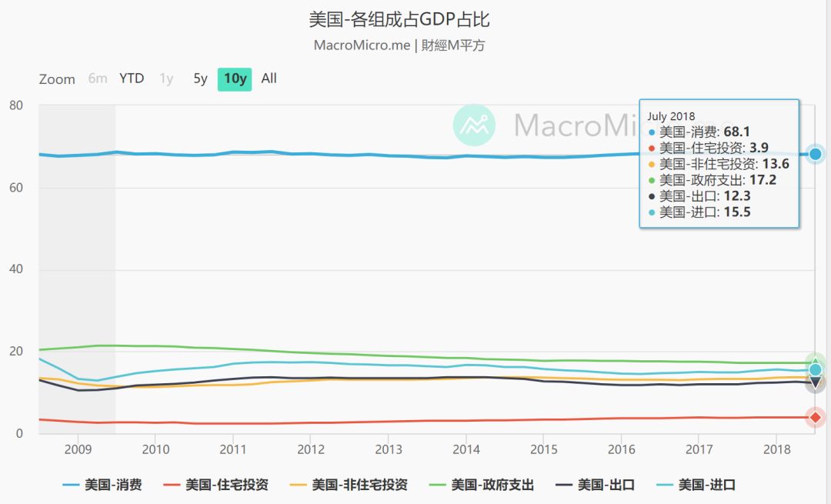Show All data range

[269, 78]
